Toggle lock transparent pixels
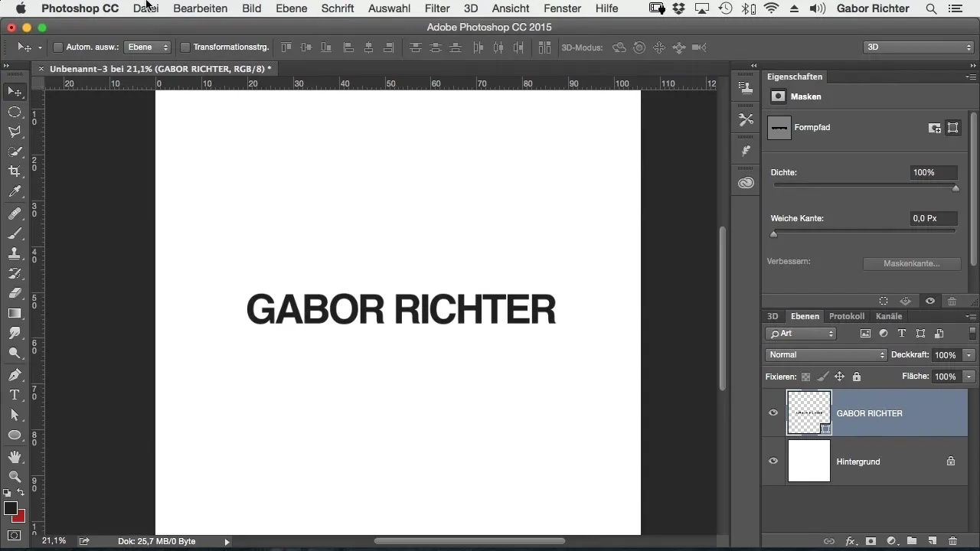Image resolution: width=980 pixels, height=551 pixels. tap(805, 377)
